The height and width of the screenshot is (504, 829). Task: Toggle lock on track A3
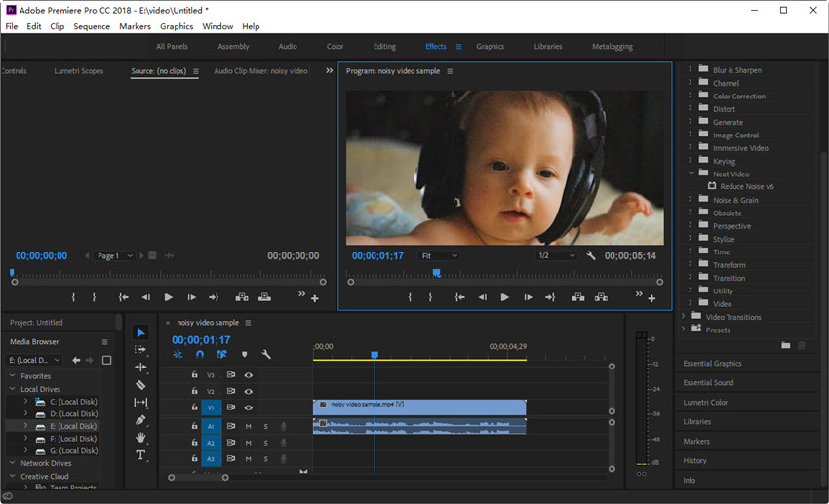[194, 458]
